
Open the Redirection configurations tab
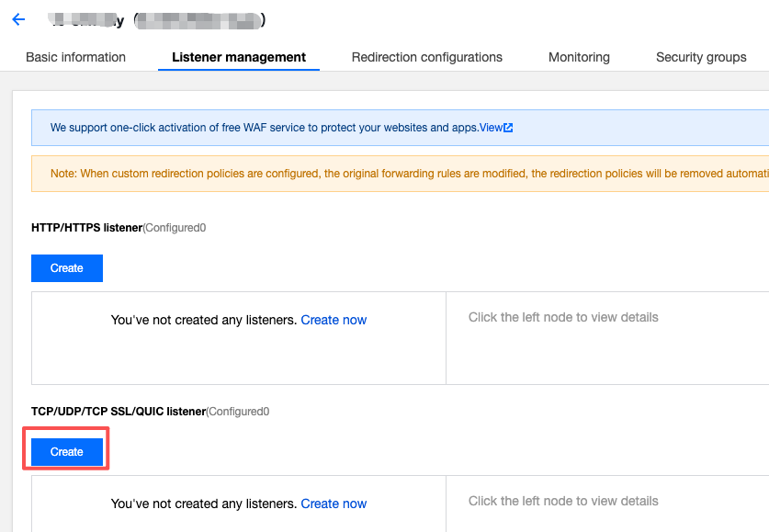coord(426,57)
